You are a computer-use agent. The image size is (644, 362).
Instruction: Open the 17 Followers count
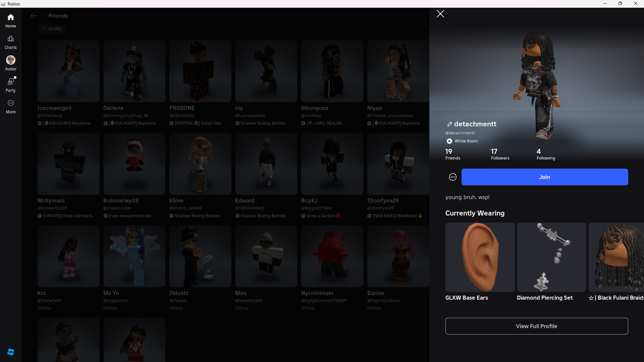(500, 154)
